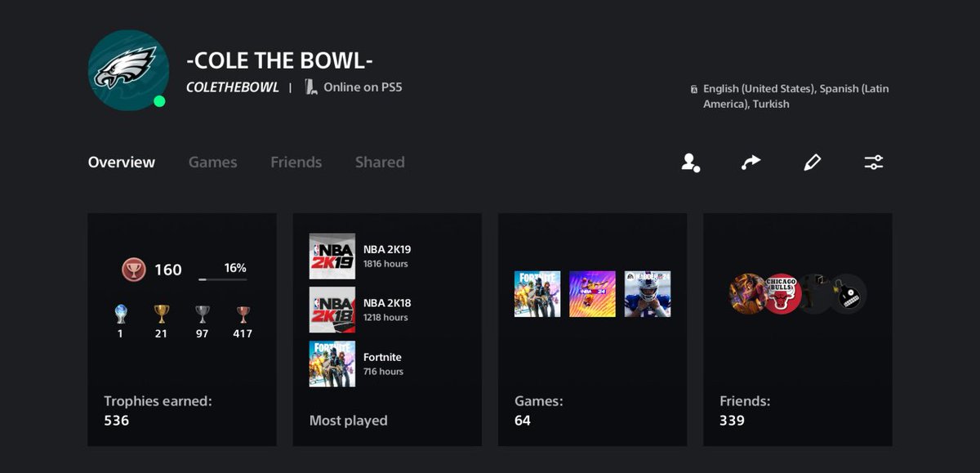This screenshot has height=473, width=980.
Task: Click NBA 2K24 cover in Games card
Action: (x=592, y=294)
